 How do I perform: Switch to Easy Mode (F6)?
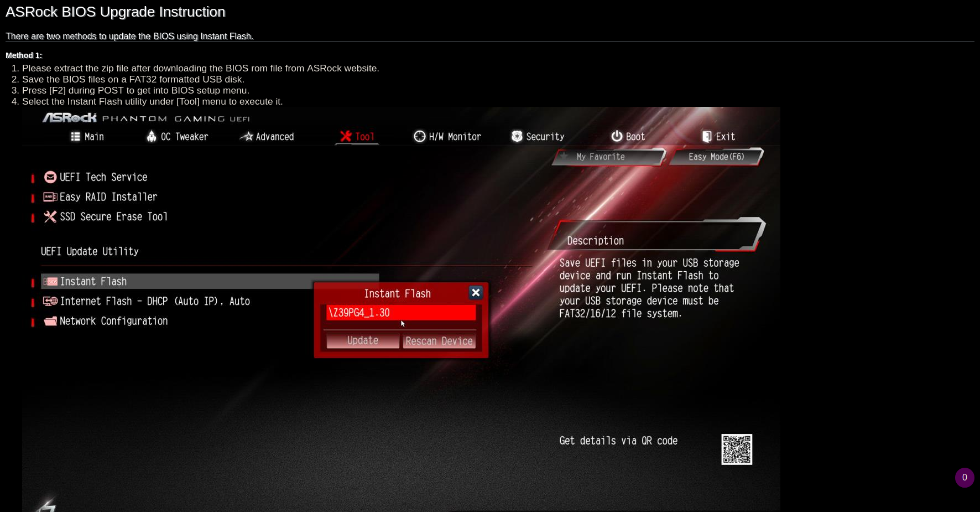pyautogui.click(x=716, y=157)
